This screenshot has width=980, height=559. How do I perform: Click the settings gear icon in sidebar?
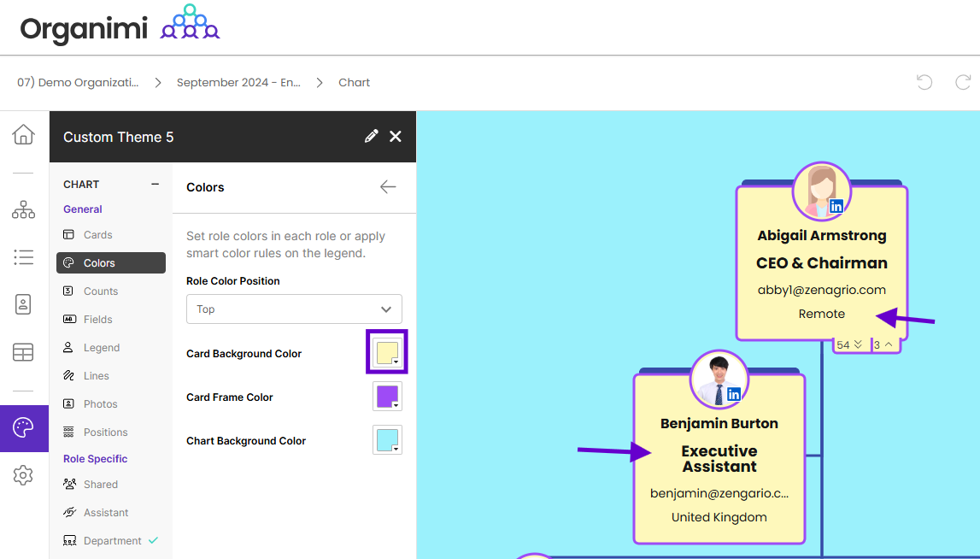click(24, 475)
